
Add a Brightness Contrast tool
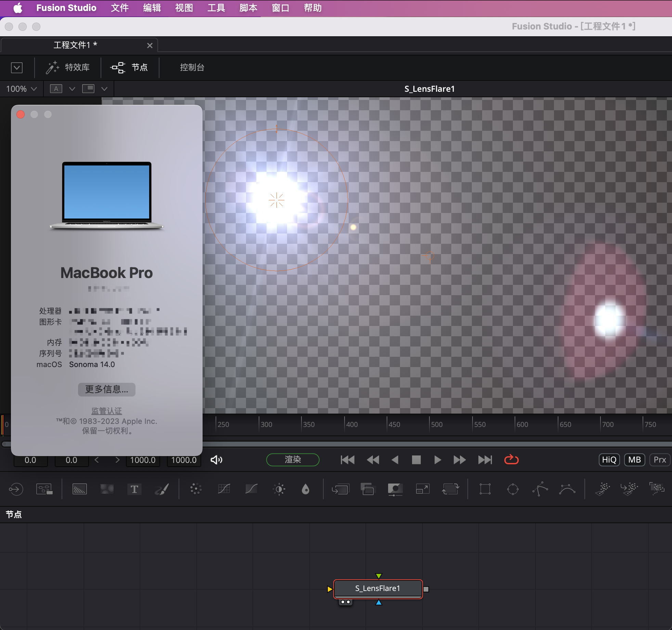(279, 489)
